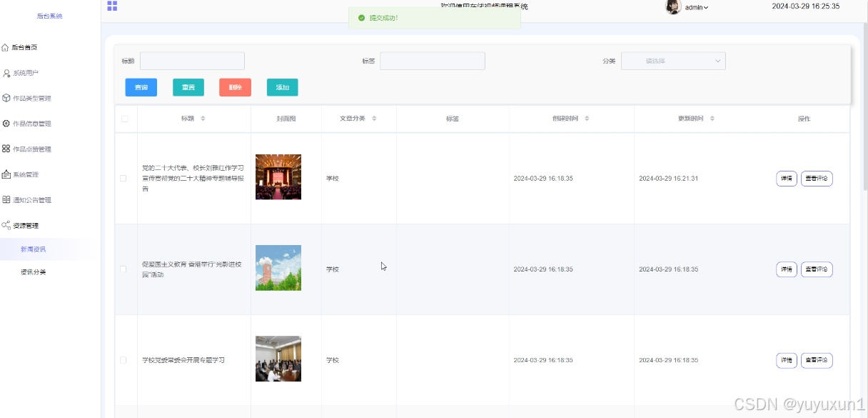This screenshot has height=418, width=868.
Task: Open 系统管理 via its briefcase icon
Action: (x=6, y=174)
